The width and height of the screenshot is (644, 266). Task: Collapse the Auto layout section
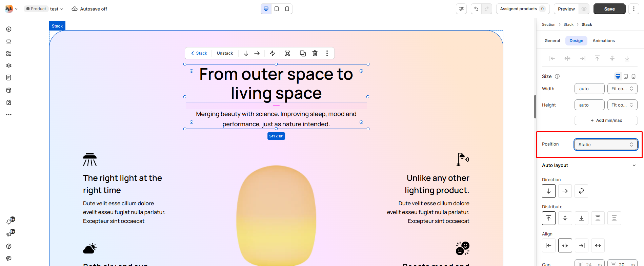point(634,166)
